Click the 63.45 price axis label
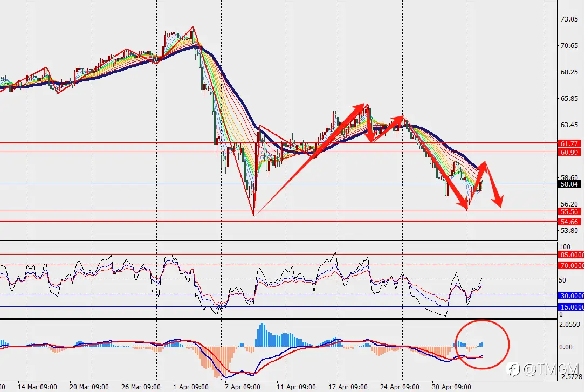Image resolution: width=585 pixels, height=392 pixels. (569, 125)
